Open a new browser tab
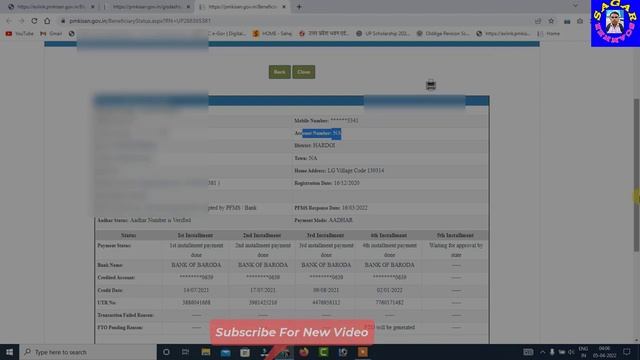Viewport: 640px width, 360px height. coord(299,7)
